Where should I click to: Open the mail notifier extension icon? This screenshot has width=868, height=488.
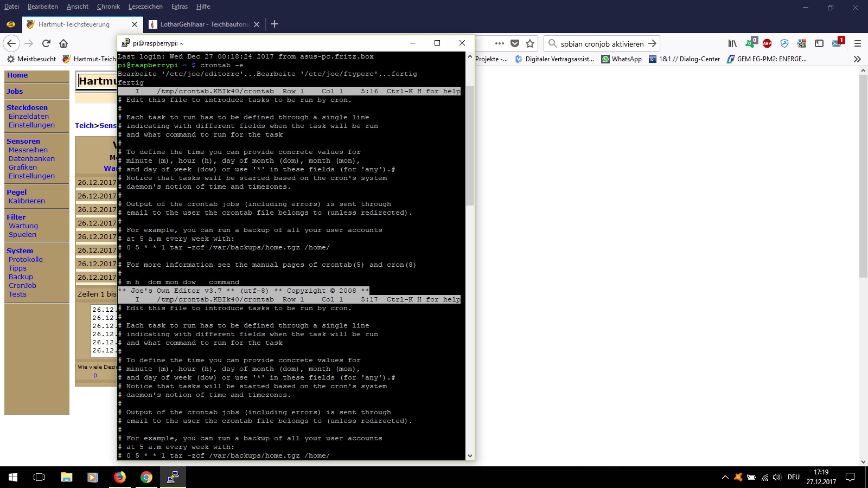[x=837, y=43]
